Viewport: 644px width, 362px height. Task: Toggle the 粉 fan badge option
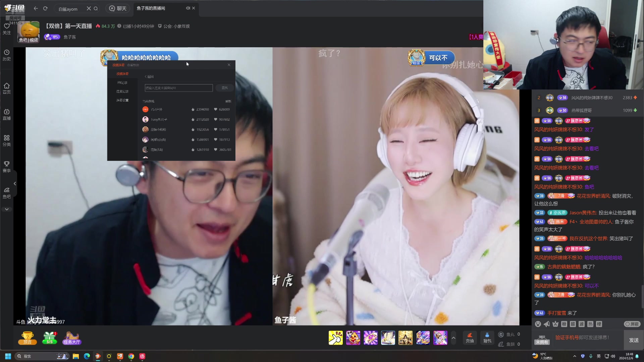point(564,324)
